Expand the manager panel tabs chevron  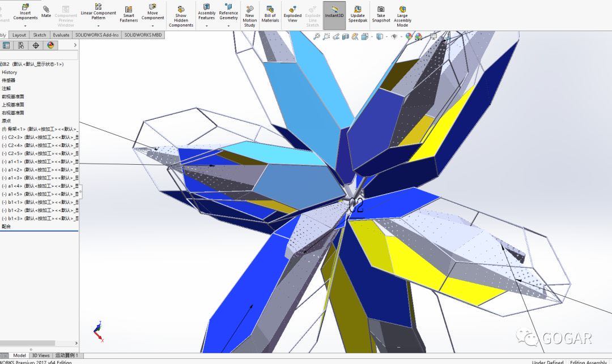click(x=75, y=45)
